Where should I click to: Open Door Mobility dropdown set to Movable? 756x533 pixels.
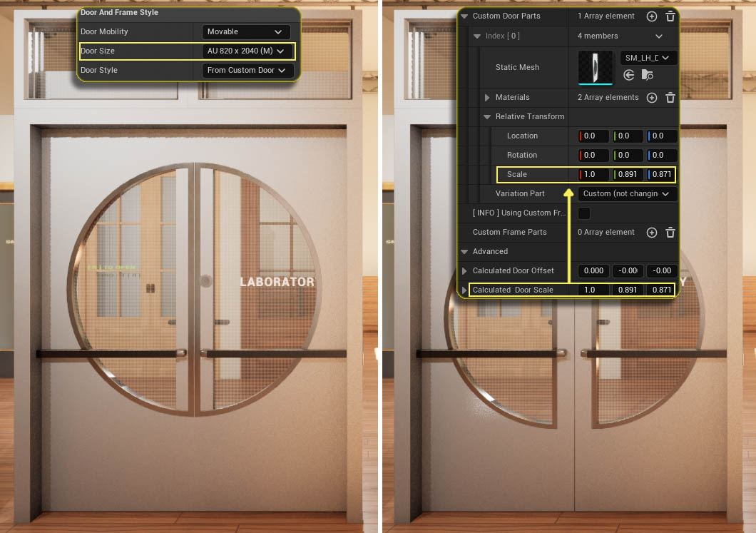[x=246, y=32]
